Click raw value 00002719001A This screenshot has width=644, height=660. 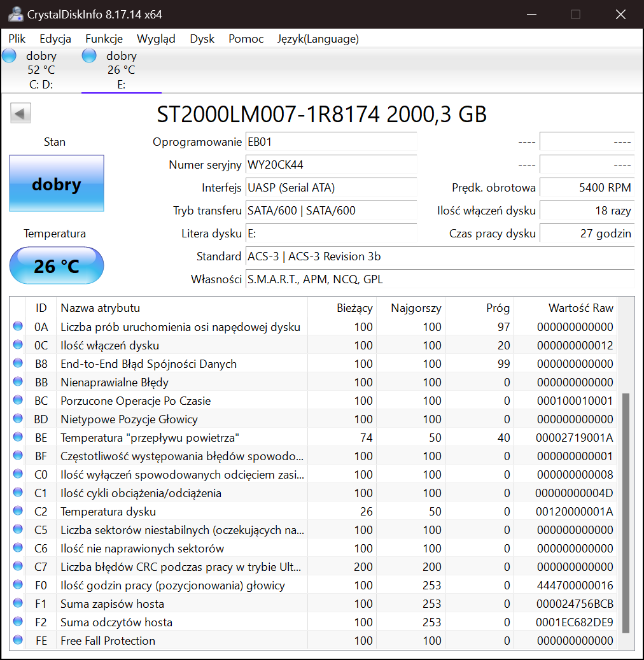[574, 438]
